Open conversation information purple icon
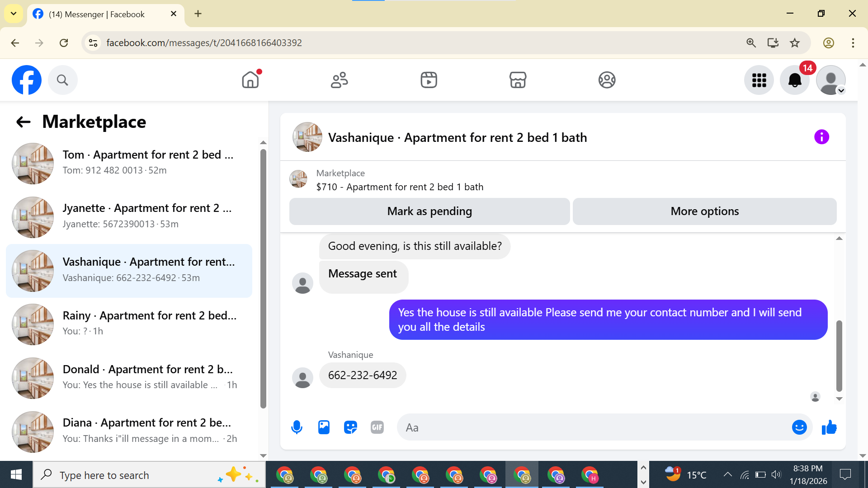The width and height of the screenshot is (868, 488). [821, 137]
